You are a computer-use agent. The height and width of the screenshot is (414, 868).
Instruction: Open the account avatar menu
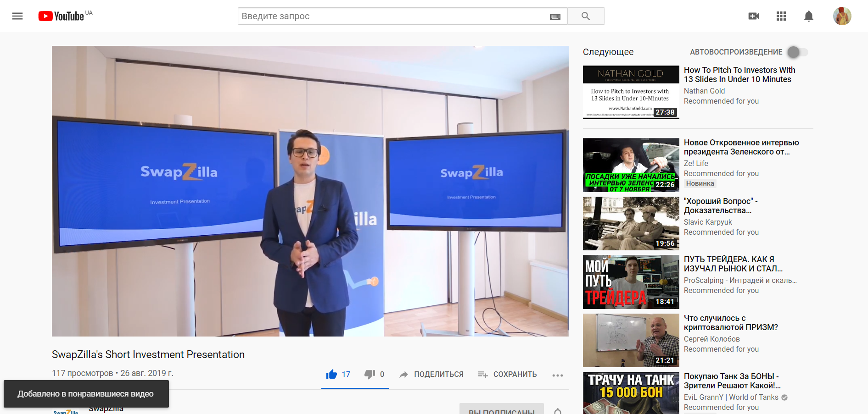tap(842, 16)
